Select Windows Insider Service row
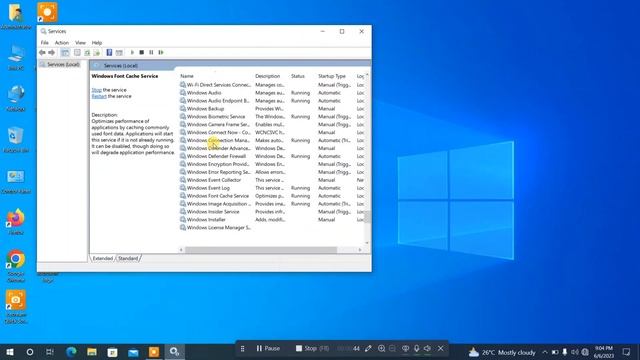The image size is (640, 360). point(271,212)
